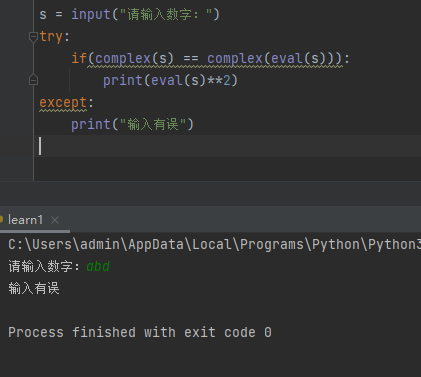This screenshot has width=421, height=377.
Task: Collapse the try block fold marker
Action: tap(33, 36)
